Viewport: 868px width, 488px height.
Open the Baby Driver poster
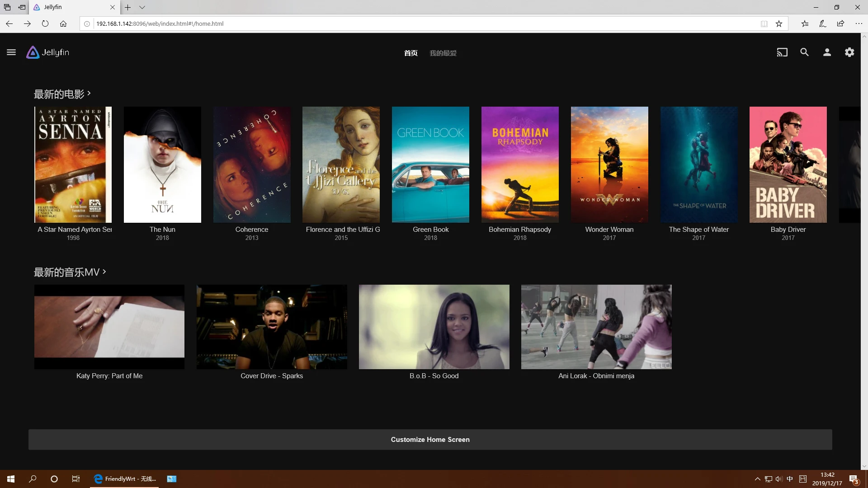pyautogui.click(x=788, y=164)
